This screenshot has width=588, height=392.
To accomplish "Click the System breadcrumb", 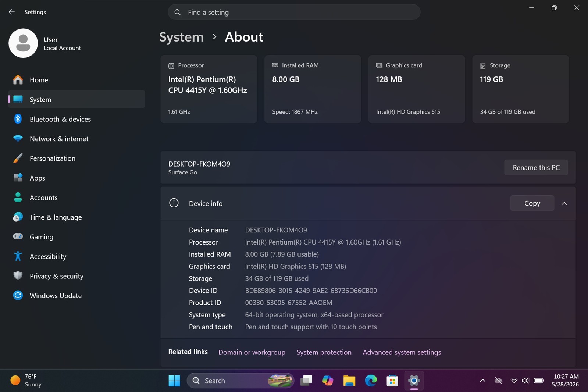I will [181, 37].
